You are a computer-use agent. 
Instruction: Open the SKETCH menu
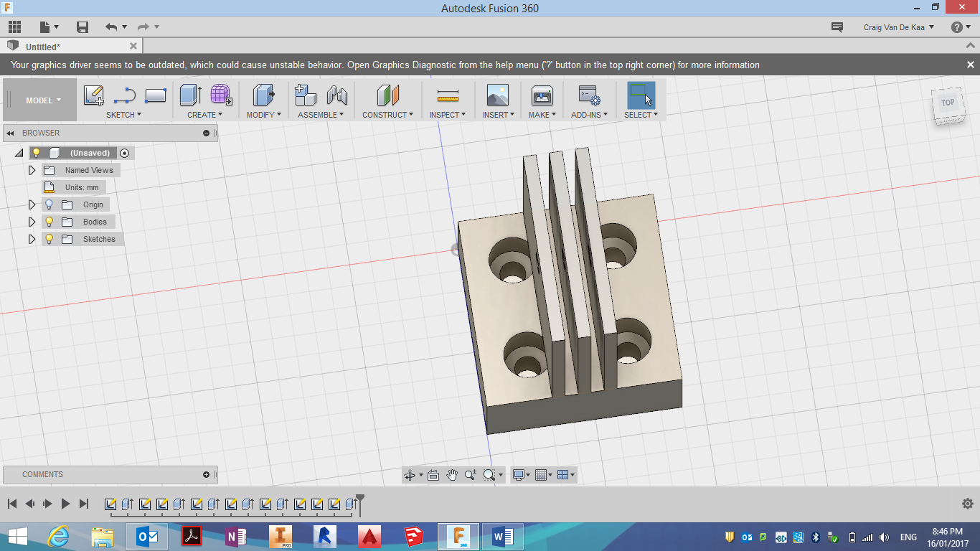123,115
